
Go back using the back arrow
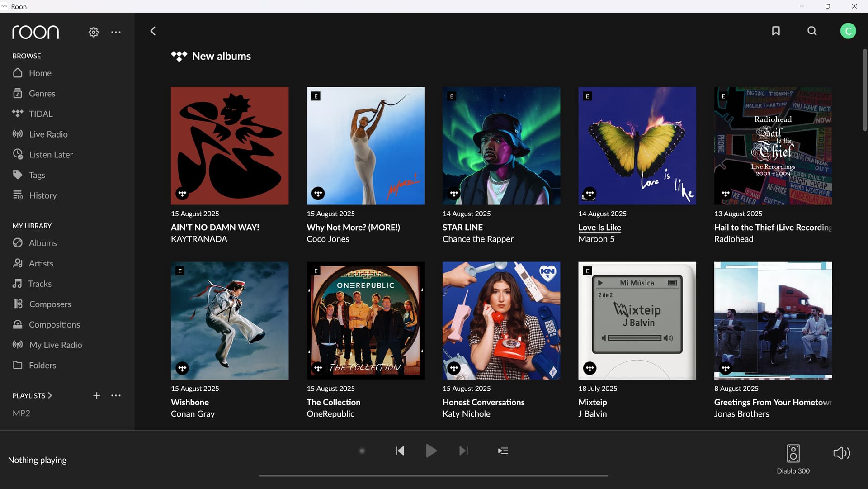coord(153,31)
